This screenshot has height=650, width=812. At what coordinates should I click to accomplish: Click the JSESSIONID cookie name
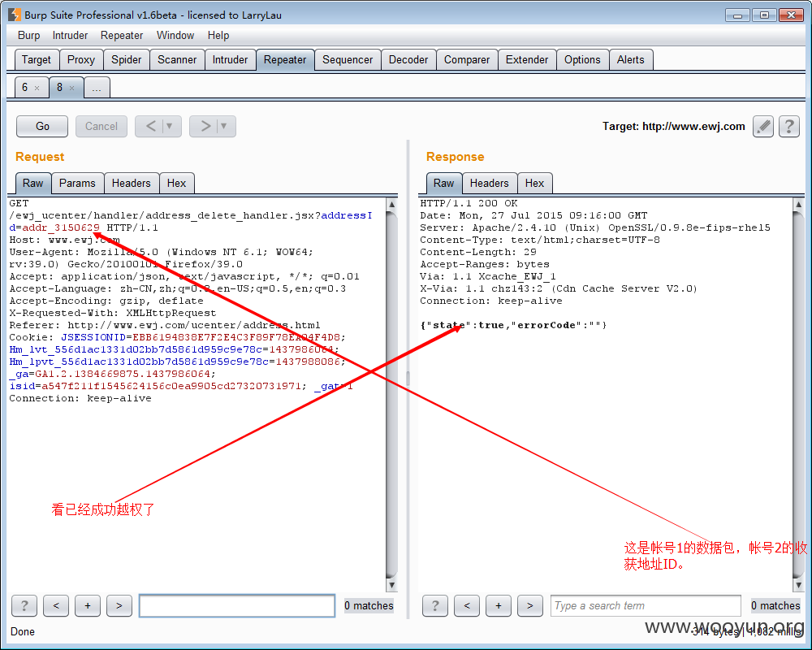[93, 337]
